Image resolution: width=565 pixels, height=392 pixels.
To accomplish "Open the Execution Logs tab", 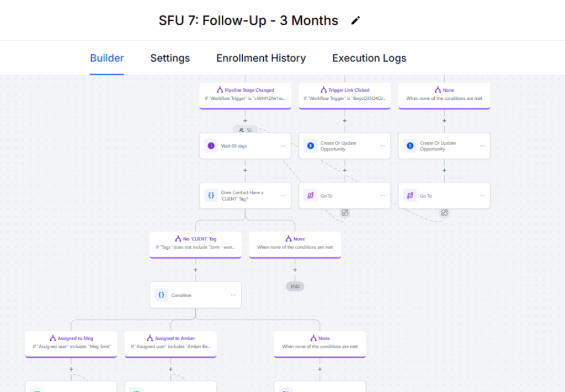I will coord(369,58).
